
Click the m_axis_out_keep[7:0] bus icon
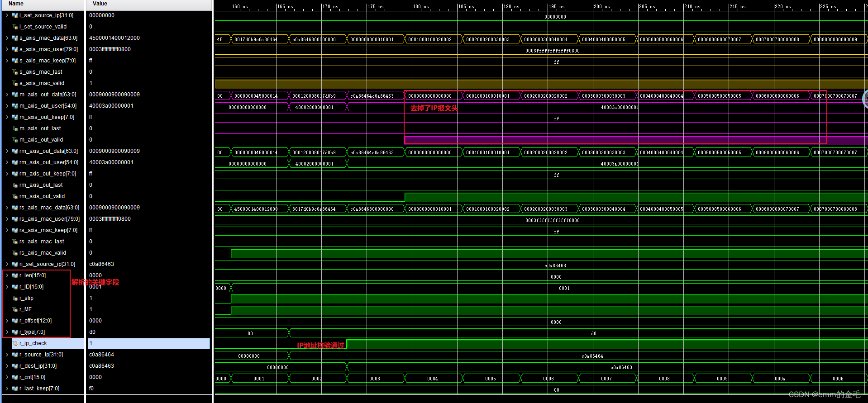15,117
